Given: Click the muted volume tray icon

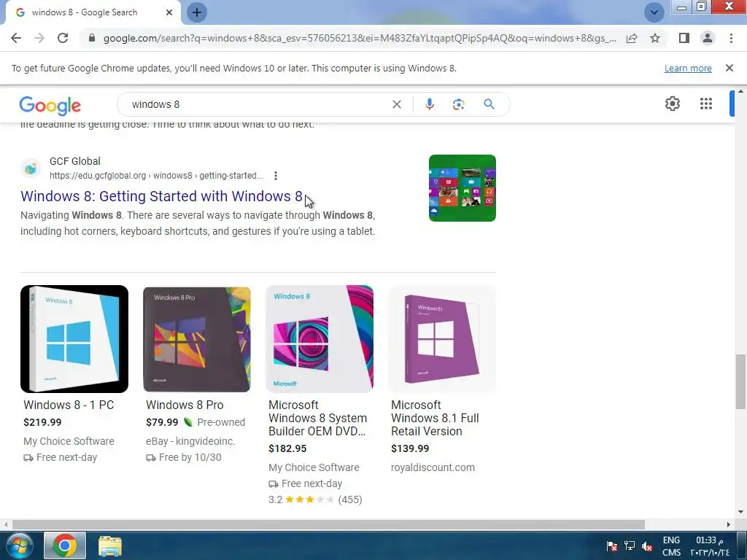Looking at the screenshot, I should [647, 546].
